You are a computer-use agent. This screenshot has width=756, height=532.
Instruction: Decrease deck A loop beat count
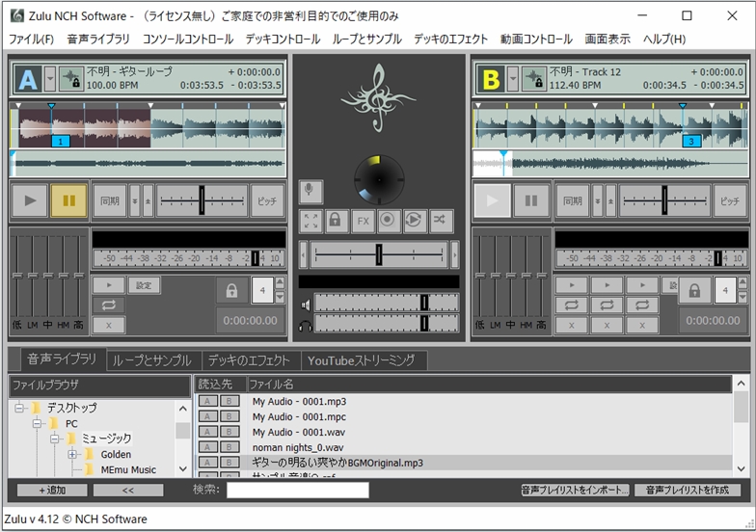pyautogui.click(x=280, y=297)
